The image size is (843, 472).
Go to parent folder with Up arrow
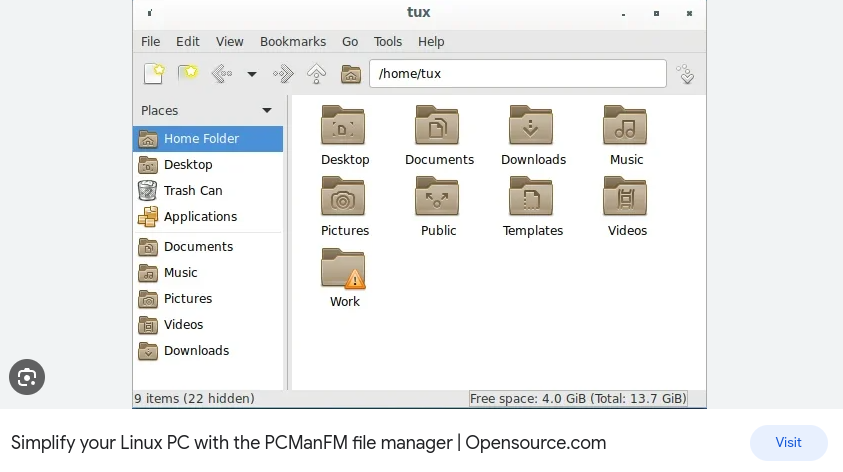[x=317, y=74]
